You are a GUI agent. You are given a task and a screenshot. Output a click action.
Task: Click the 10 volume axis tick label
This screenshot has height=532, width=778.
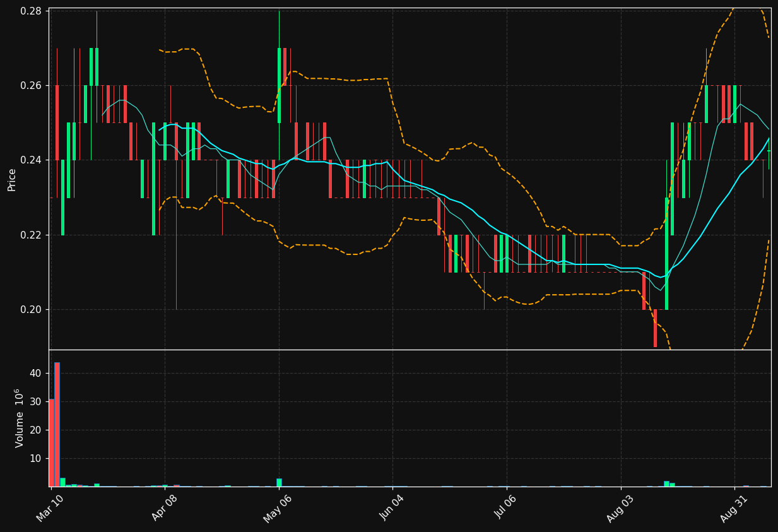pyautogui.click(x=35, y=459)
